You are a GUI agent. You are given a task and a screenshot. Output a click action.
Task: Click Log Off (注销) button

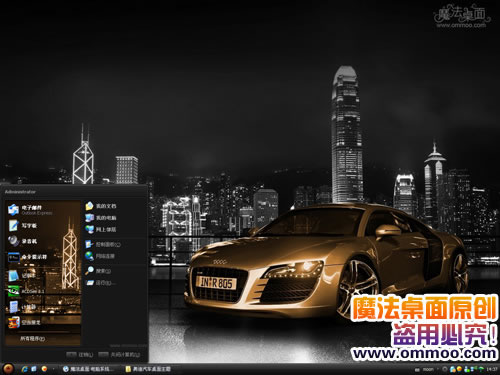80,355
